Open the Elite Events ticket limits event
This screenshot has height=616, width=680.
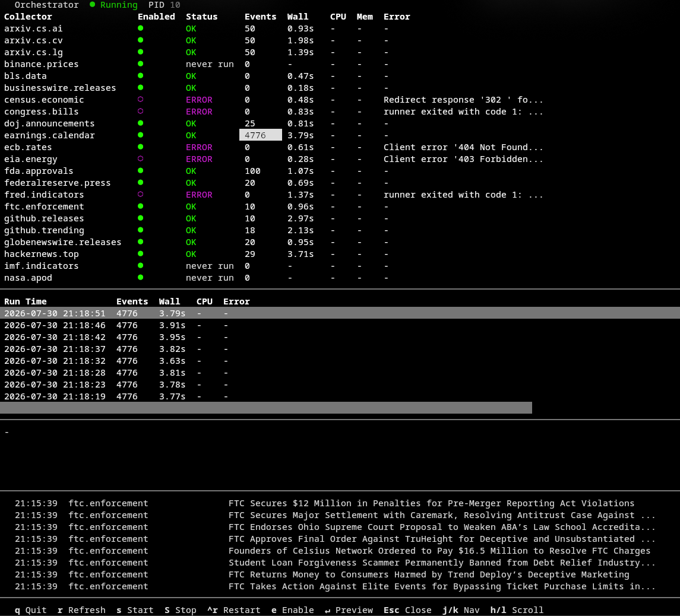(340, 586)
